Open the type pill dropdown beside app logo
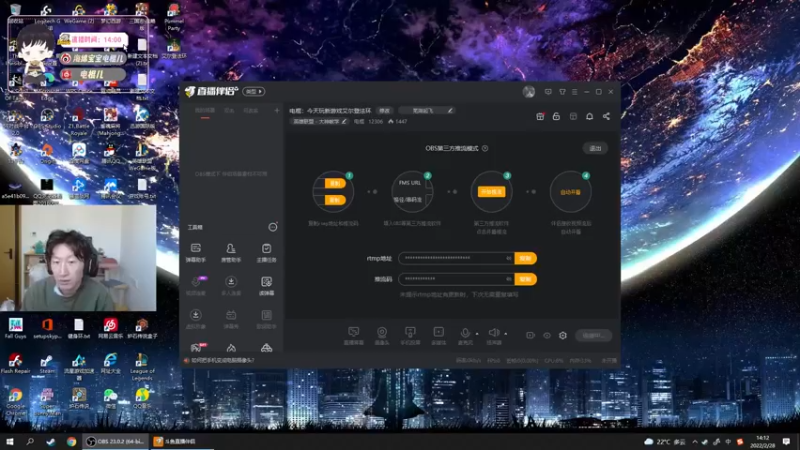Screen dimensions: 800x450 pos(254,91)
